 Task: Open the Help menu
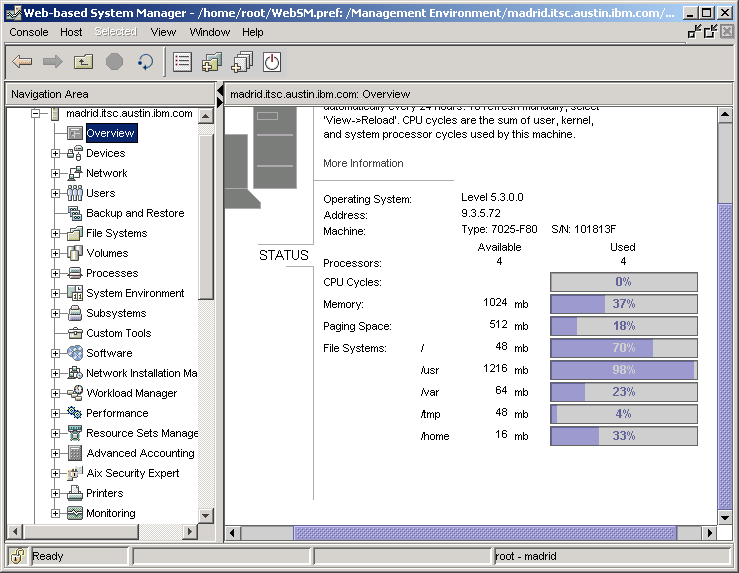pyautogui.click(x=253, y=32)
